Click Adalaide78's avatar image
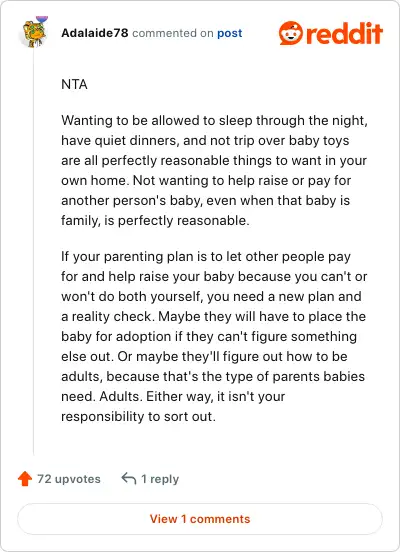This screenshot has height=552, width=400. coord(35,32)
